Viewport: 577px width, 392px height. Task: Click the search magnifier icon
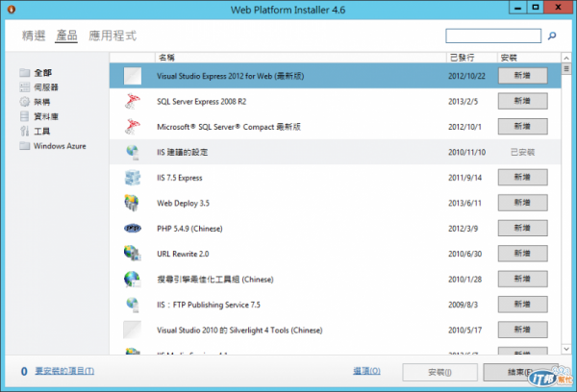click(552, 36)
